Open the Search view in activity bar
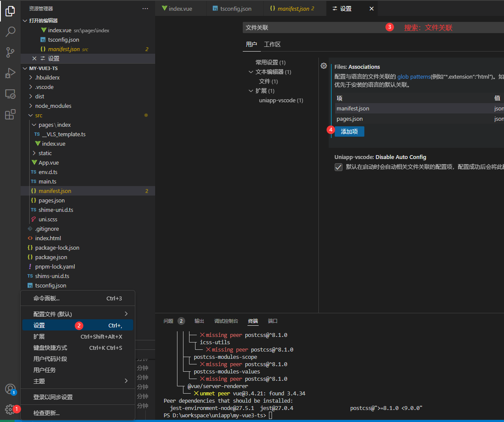This screenshot has width=504, height=422. pos(10,32)
